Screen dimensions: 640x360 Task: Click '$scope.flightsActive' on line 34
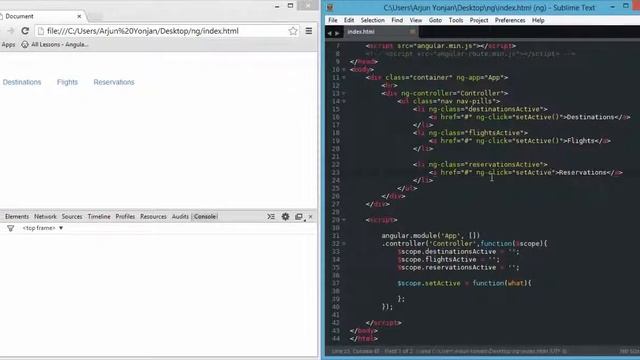437,260
